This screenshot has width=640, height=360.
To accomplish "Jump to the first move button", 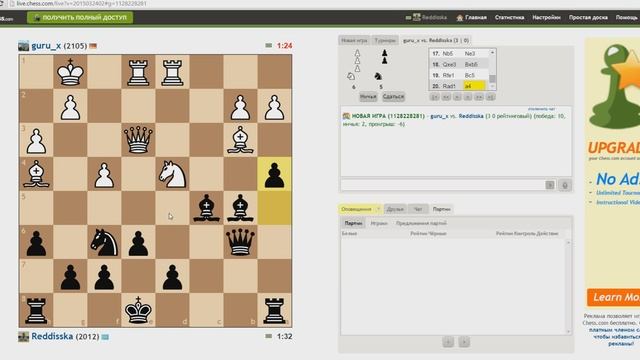I will coord(435,97).
